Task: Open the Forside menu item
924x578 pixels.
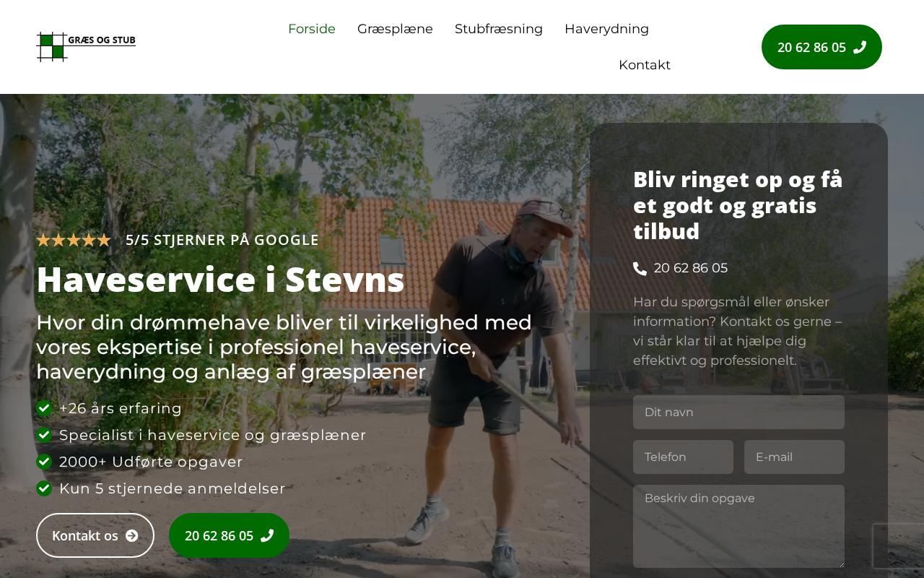Action: pyautogui.click(x=312, y=29)
